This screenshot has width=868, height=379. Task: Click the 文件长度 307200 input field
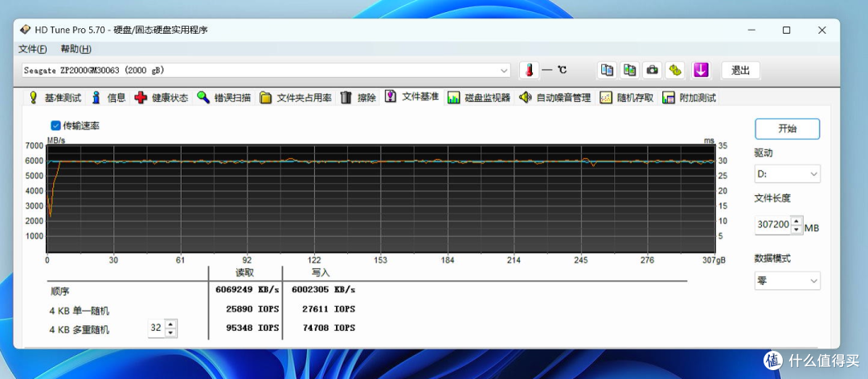pyautogui.click(x=773, y=225)
